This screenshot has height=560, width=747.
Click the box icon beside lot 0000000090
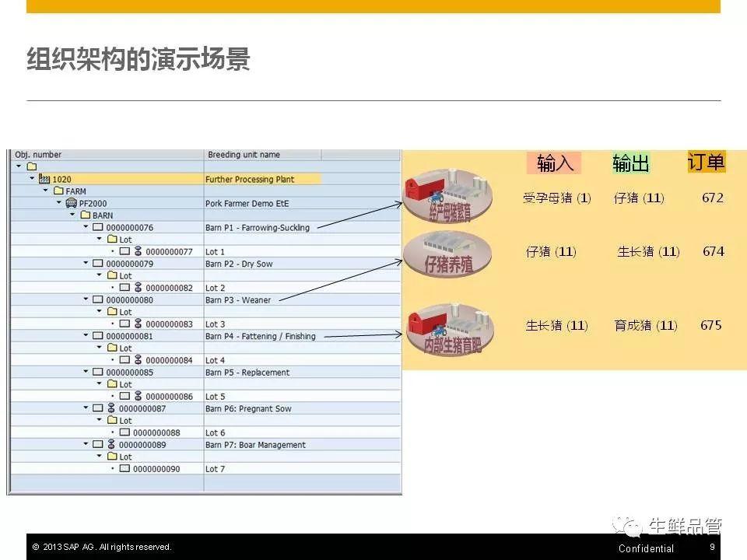[x=124, y=469]
